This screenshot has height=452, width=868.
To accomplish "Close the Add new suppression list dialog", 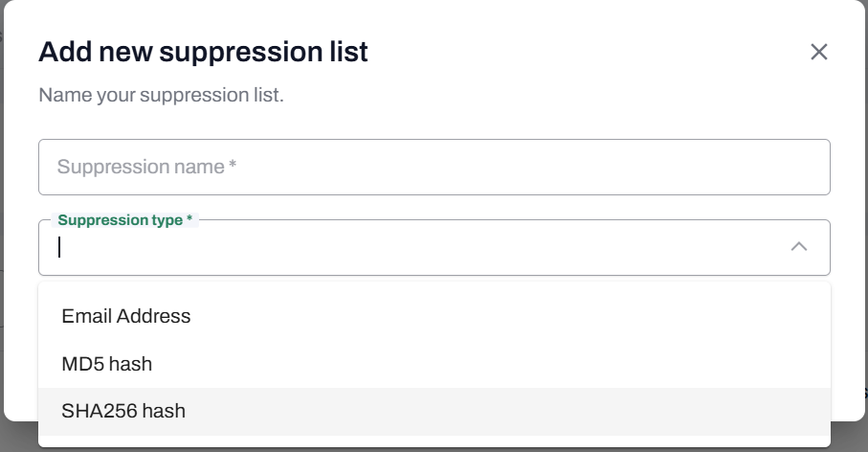I will 818,52.
